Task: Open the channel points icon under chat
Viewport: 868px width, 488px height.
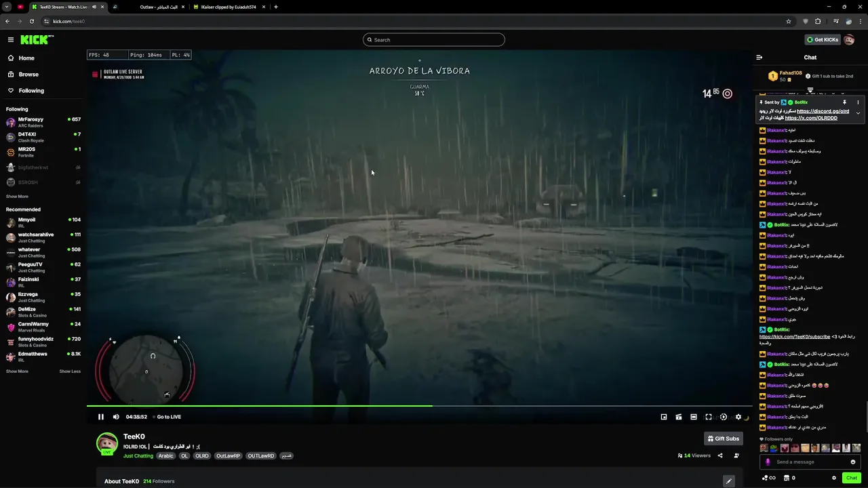Action: pos(768,478)
